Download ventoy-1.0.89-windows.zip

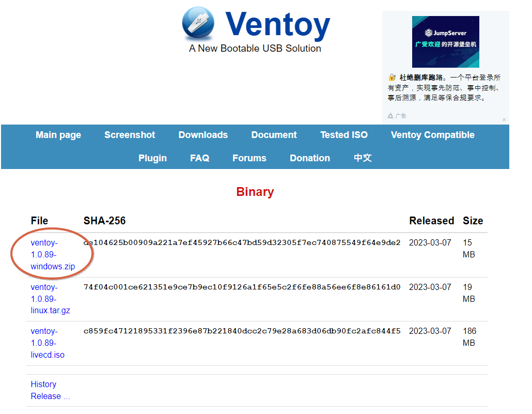(53, 254)
